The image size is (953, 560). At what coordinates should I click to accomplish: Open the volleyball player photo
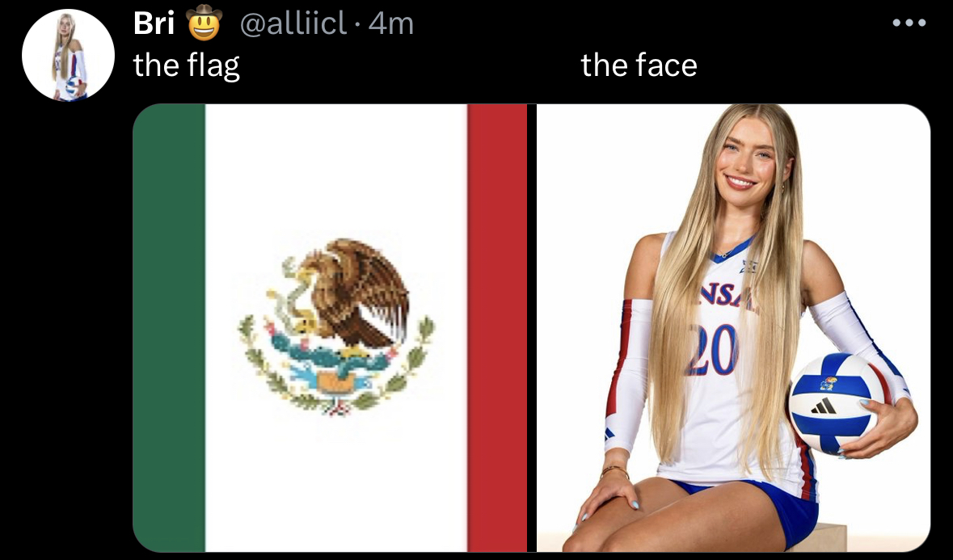(x=733, y=328)
